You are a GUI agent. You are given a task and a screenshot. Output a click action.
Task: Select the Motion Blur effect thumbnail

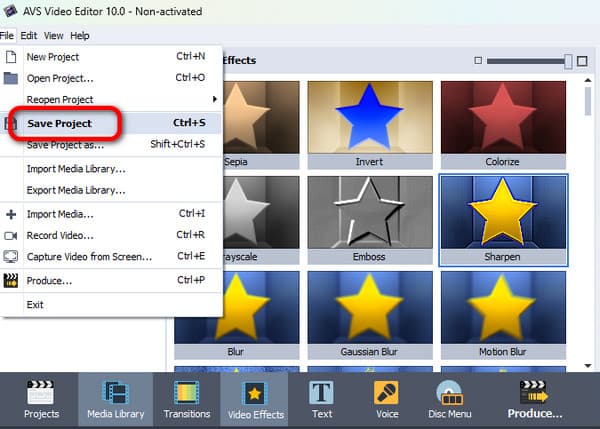pos(503,315)
